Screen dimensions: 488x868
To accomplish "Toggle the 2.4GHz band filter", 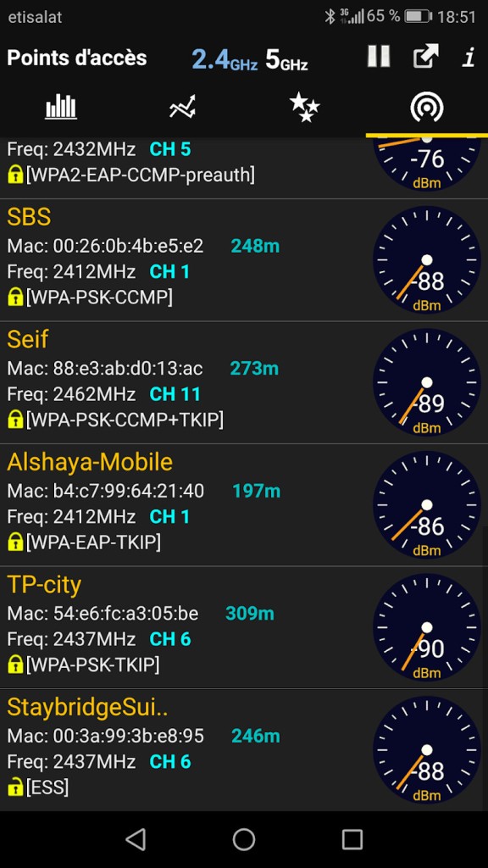I will tap(225, 59).
